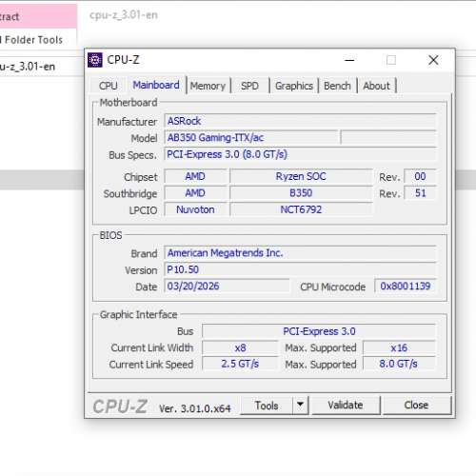476x476 pixels.
Task: Open the Memory tab
Action: coord(208,86)
